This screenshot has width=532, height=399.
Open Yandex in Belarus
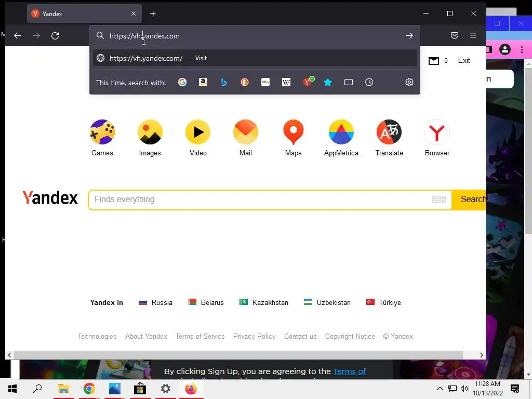click(206, 302)
